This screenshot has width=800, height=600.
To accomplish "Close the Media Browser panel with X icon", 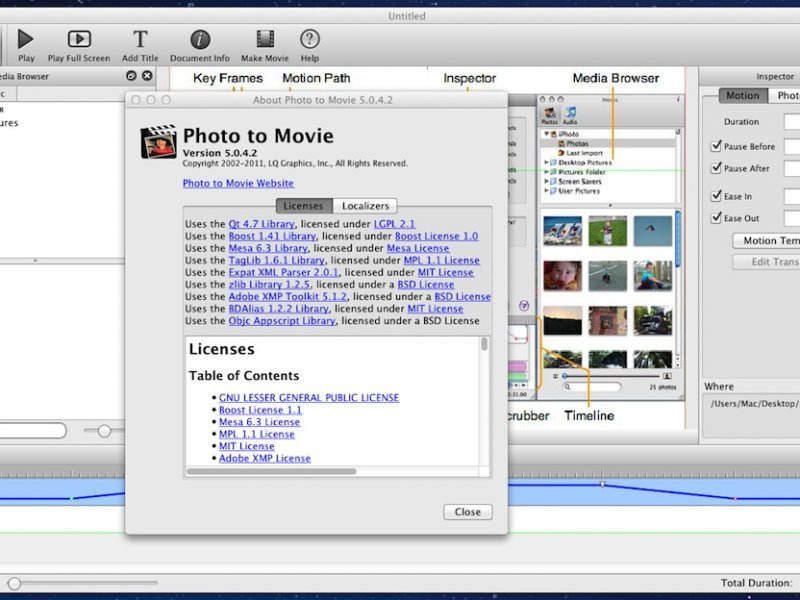I will pos(147,76).
